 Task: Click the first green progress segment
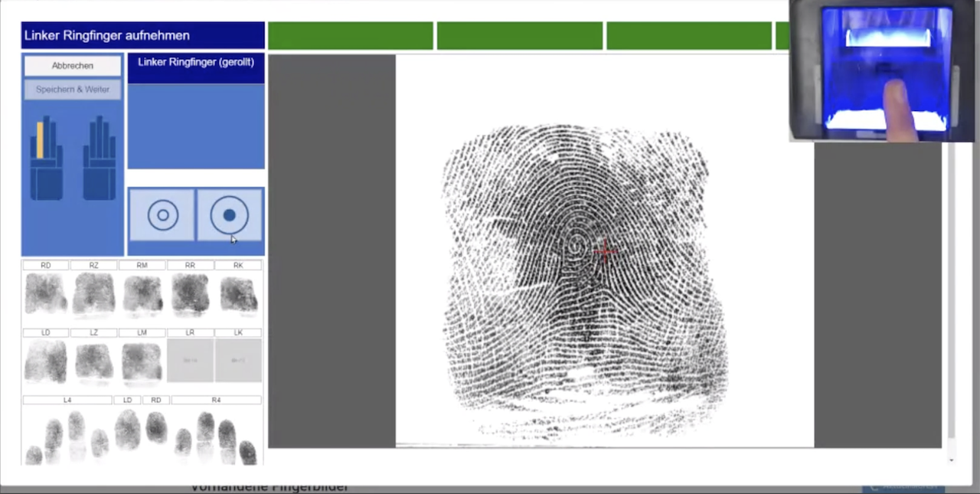(351, 36)
